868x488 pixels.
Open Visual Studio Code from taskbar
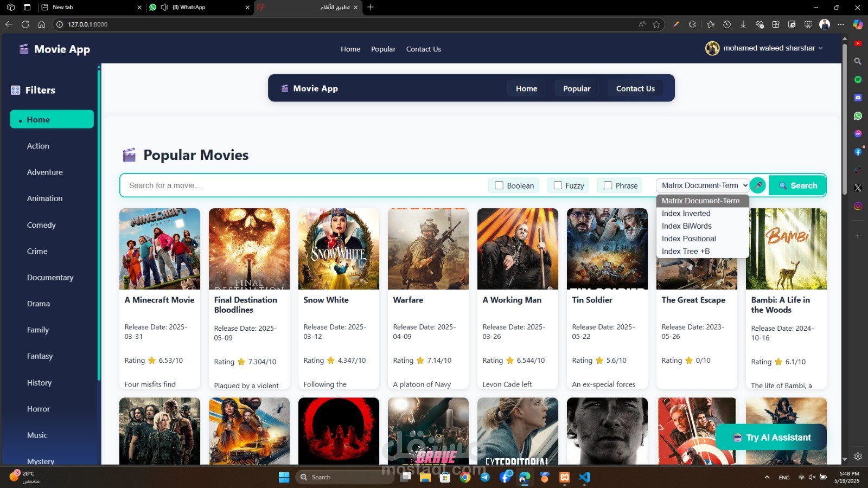pos(584,477)
